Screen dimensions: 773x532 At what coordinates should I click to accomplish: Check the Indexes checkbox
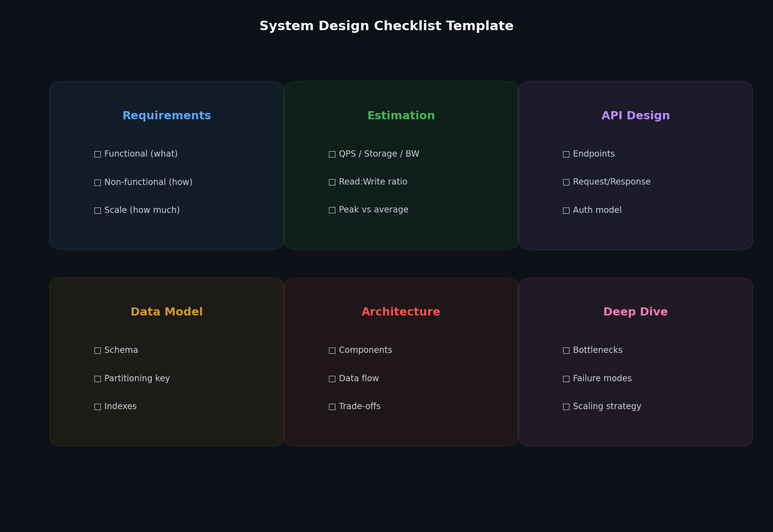tap(98, 407)
